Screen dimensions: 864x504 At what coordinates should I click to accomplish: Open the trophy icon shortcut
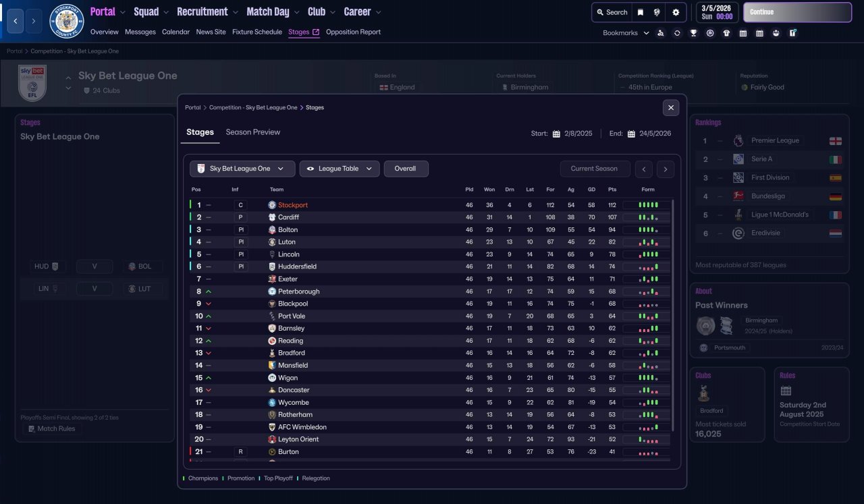tap(693, 33)
